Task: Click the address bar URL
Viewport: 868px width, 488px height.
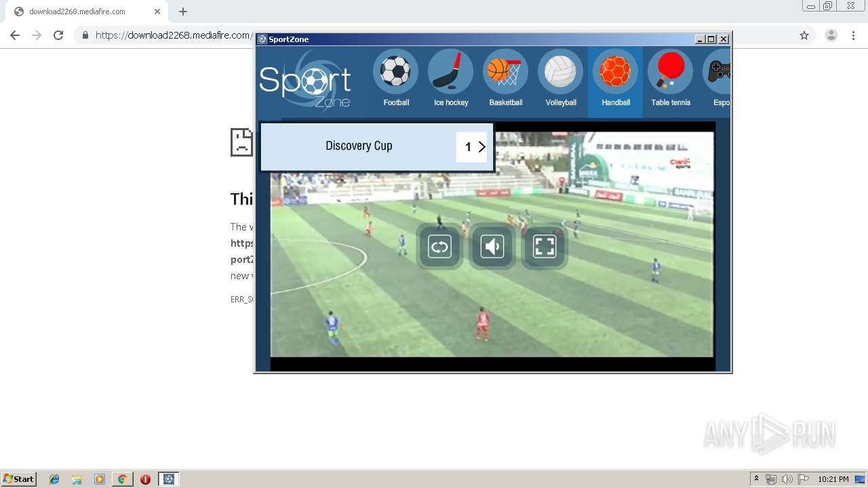Action: (x=173, y=35)
